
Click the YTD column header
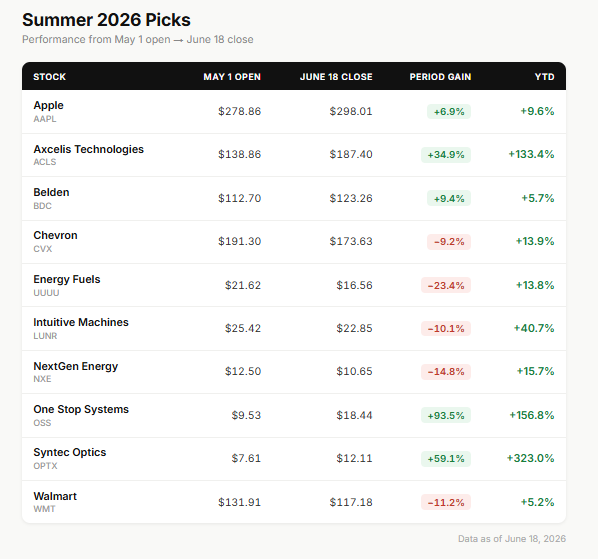pyautogui.click(x=544, y=77)
